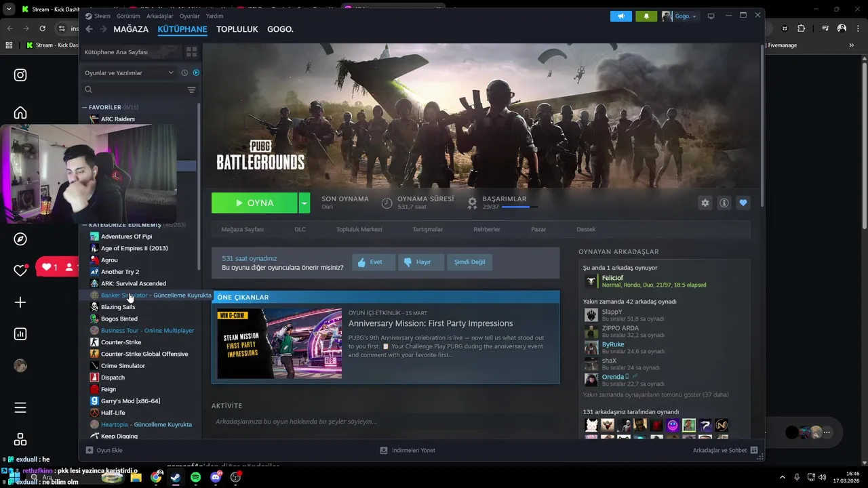Open İndirmeleri Yönet downloads manager

pos(408,450)
